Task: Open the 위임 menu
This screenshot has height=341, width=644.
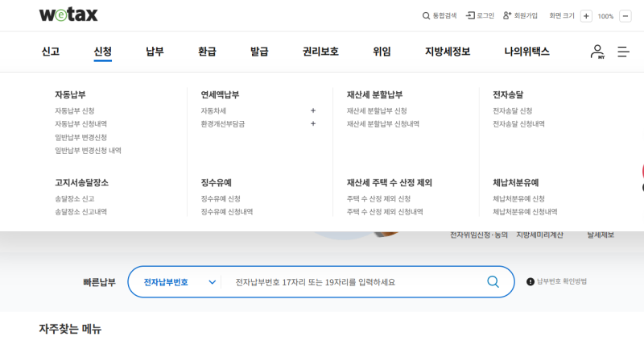Action: point(382,52)
